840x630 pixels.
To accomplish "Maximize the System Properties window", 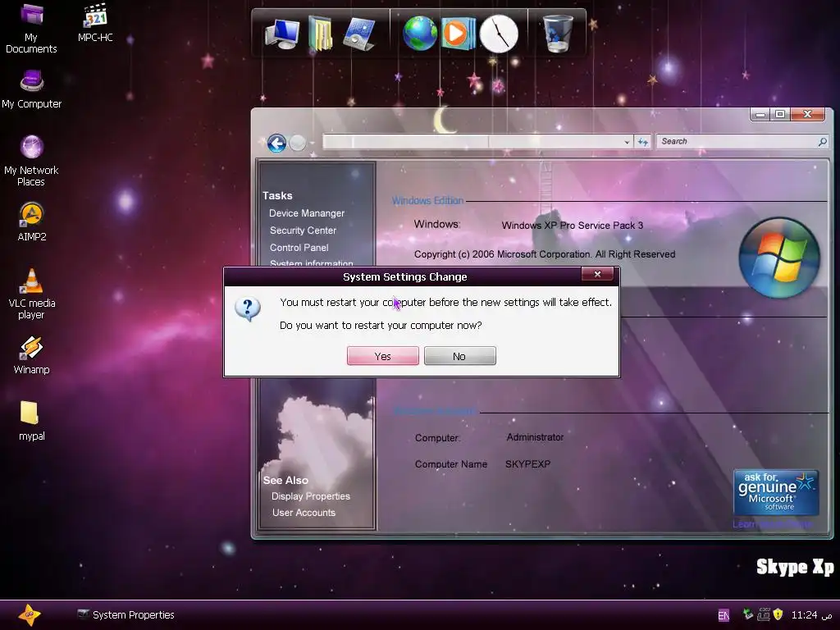I will (x=781, y=114).
